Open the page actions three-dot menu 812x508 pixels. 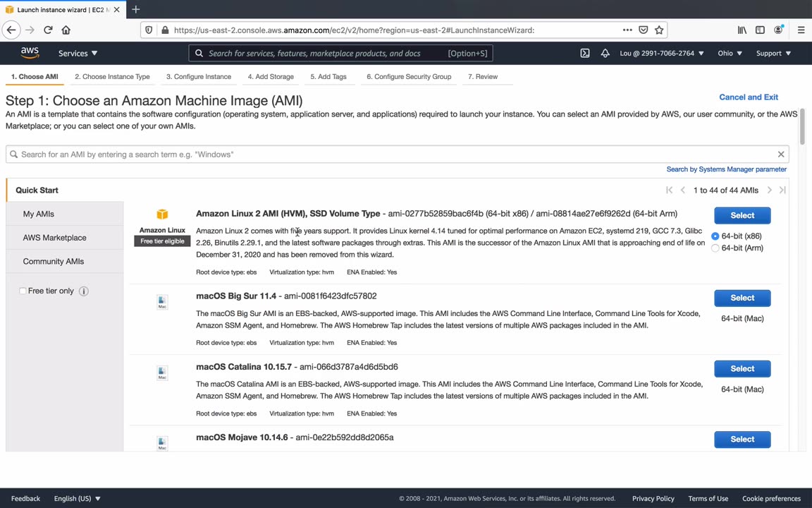pos(627,30)
